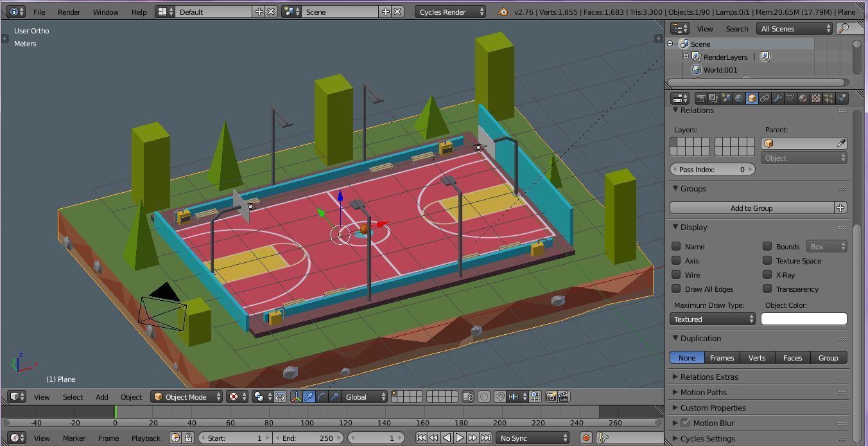Open the Help menu

pos(139,12)
